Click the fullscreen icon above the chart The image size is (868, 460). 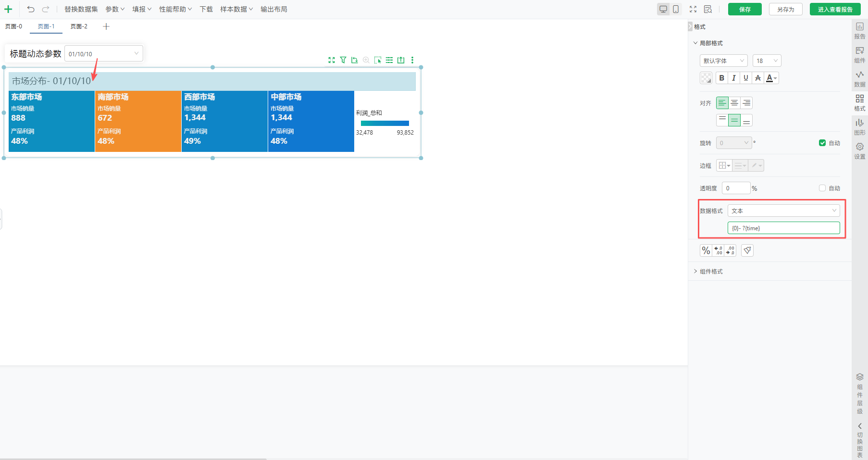(x=332, y=60)
